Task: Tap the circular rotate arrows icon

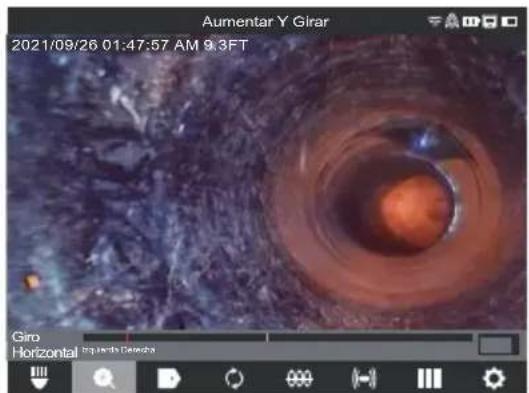Action: (x=234, y=378)
